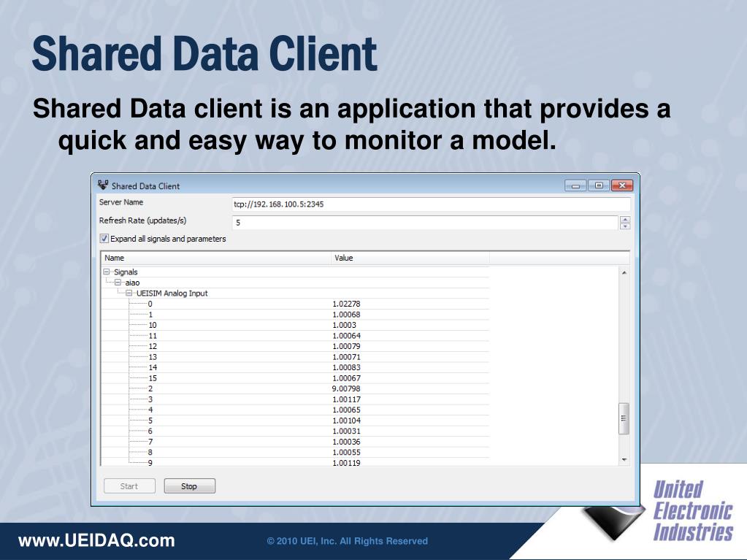
Task: Click the value 1.00071
Action: tap(346, 357)
